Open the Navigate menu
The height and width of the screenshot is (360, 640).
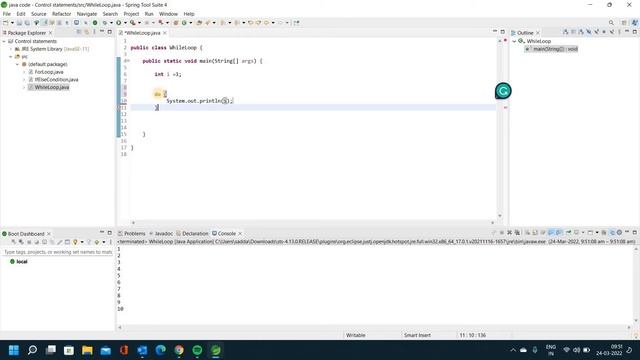87,14
